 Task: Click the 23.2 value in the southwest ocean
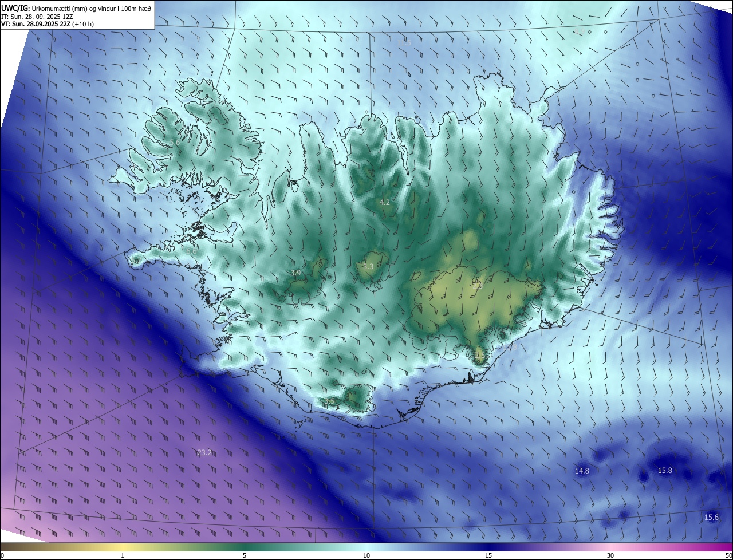[204, 452]
